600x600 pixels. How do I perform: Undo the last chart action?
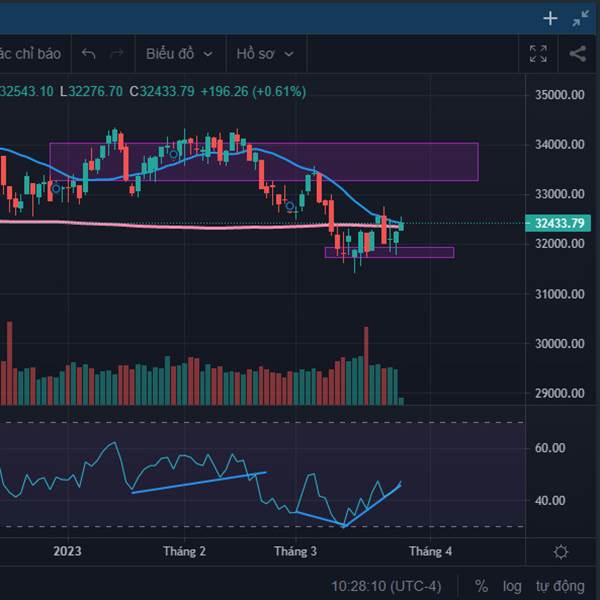coord(88,54)
